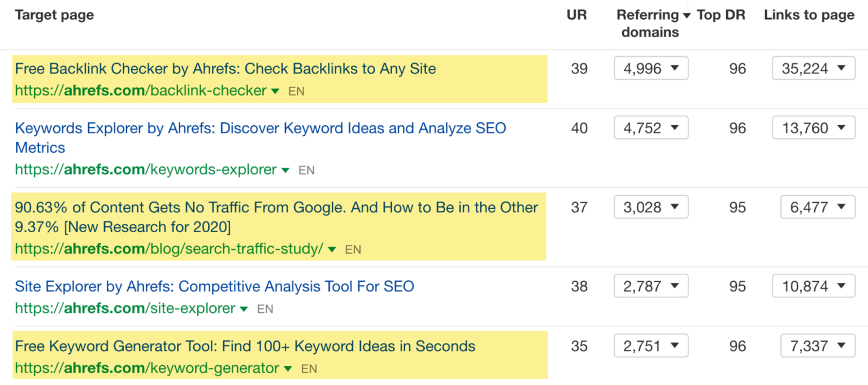
Task: Expand the 13,760 links dropdown for Keywords Explorer
Action: point(813,128)
